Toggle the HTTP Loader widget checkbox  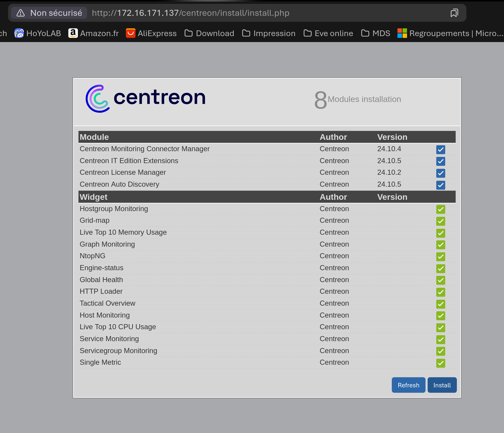click(440, 292)
